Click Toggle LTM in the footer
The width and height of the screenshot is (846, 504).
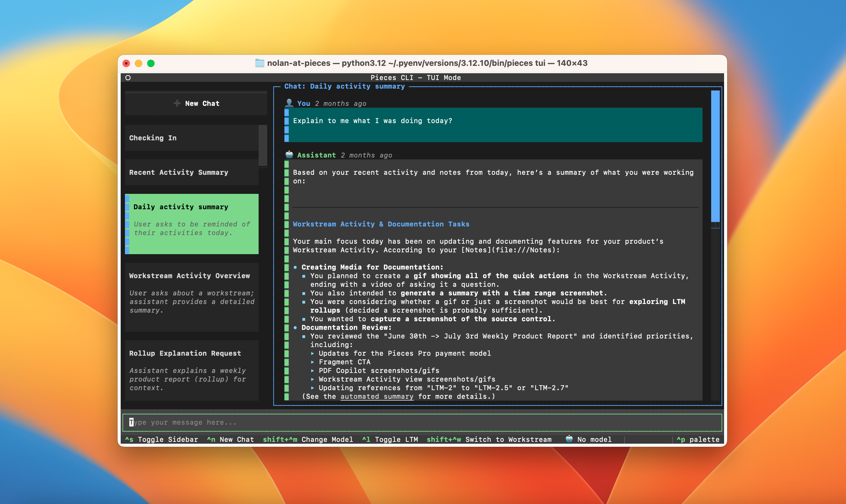click(390, 439)
